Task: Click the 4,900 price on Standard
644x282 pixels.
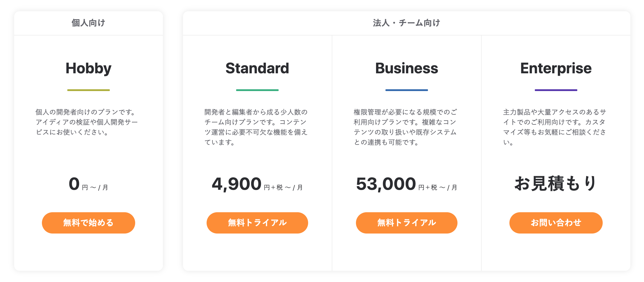Action: click(237, 184)
